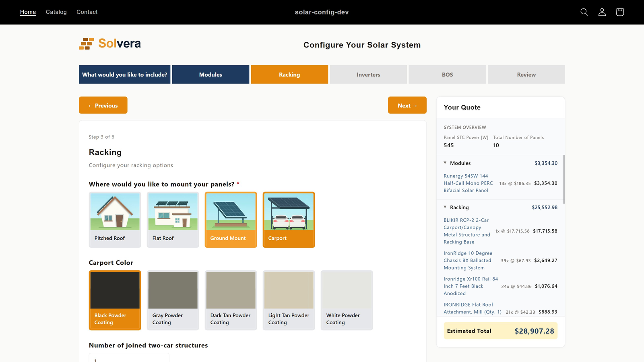Image resolution: width=644 pixels, height=362 pixels.
Task: Collapse the Modules section in quote
Action: point(445,163)
